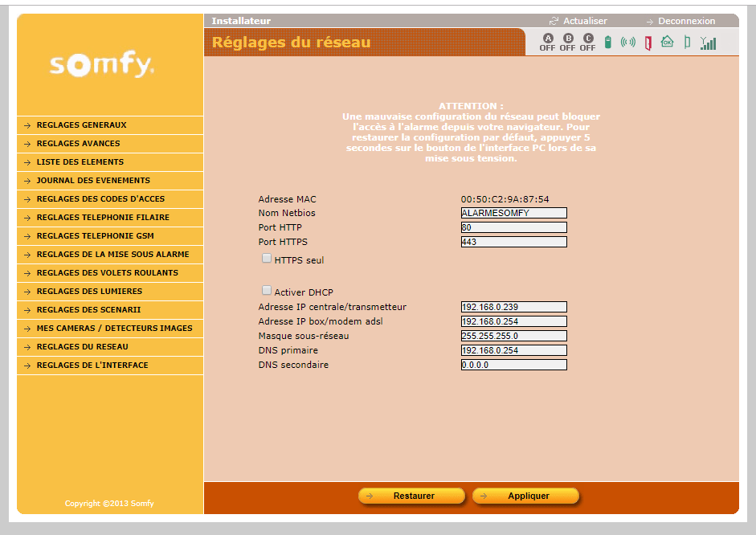This screenshot has width=756, height=535.
Task: Click the zone C OFF status icon
Action: pyautogui.click(x=587, y=43)
